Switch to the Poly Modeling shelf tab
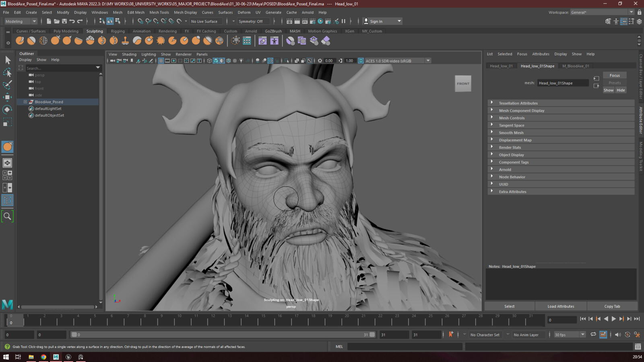This screenshot has height=362, width=644. tap(66, 31)
